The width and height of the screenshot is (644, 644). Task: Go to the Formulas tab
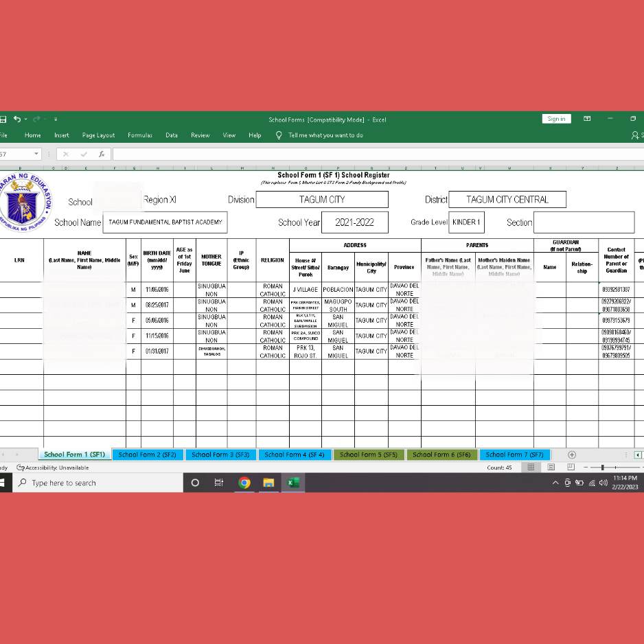[x=139, y=135]
